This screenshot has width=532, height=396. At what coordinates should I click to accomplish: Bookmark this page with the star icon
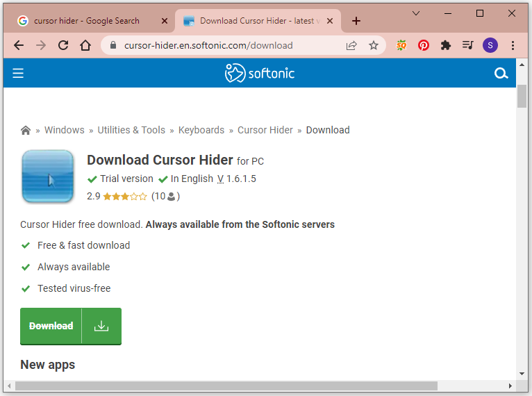click(x=374, y=45)
